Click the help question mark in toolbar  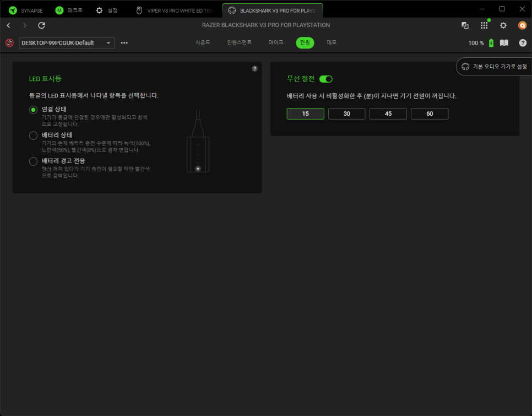(x=523, y=43)
